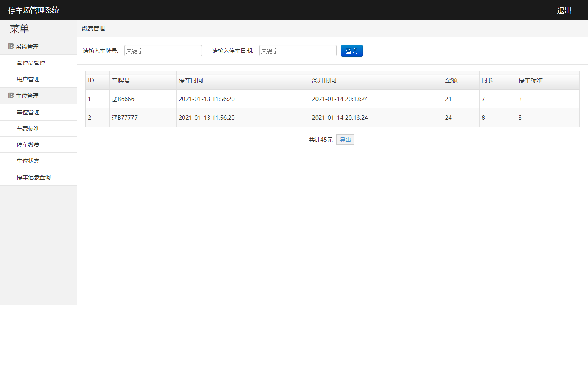The image size is (588, 383).
Task: Click the icon beside 车位管理 menu header
Action: coord(10,95)
